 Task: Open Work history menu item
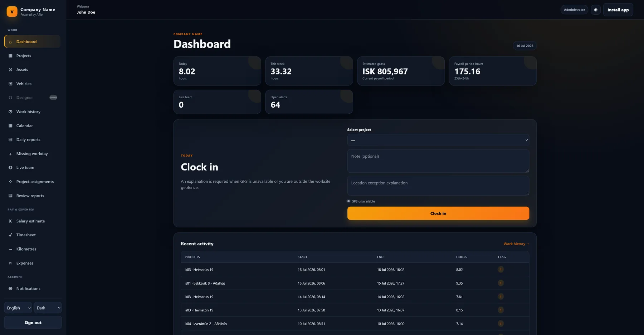click(32, 112)
